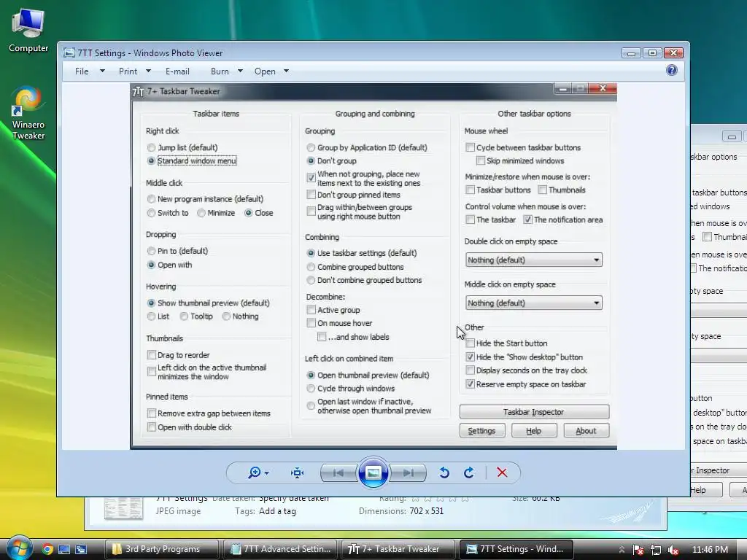747x560 pixels.
Task: Toggle Don't group pinned items checkbox in picture
Action: click(x=311, y=195)
